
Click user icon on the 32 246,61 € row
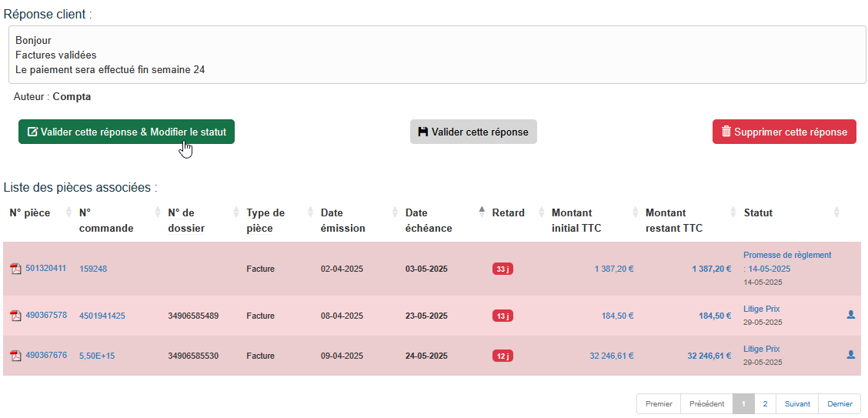coord(850,355)
